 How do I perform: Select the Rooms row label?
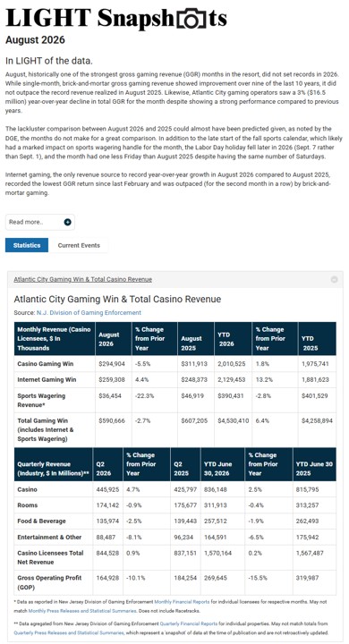coord(27,505)
